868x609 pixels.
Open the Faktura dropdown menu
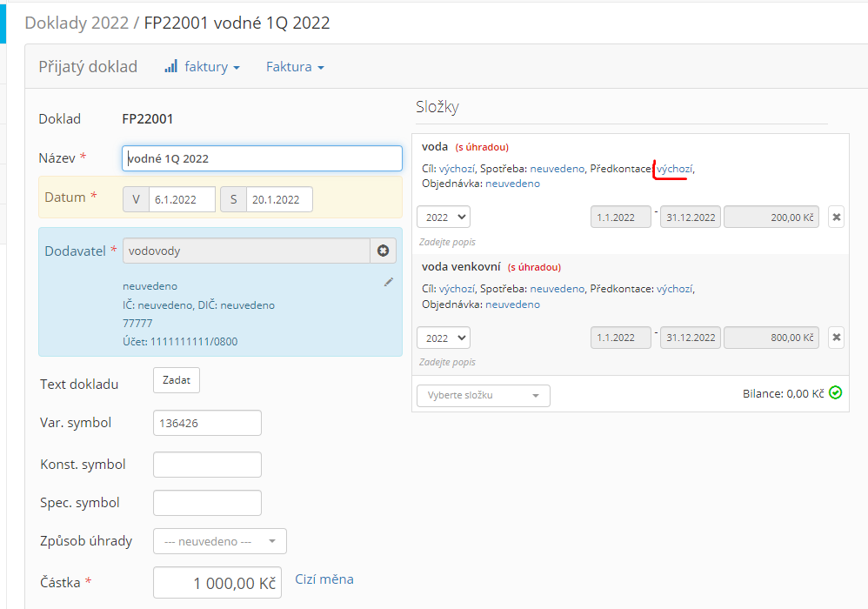295,67
